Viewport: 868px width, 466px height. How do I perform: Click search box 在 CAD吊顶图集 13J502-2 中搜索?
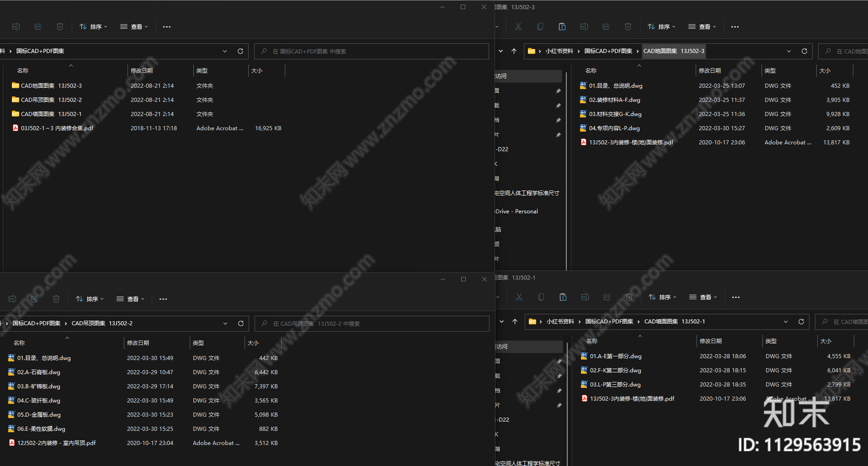coord(372,323)
